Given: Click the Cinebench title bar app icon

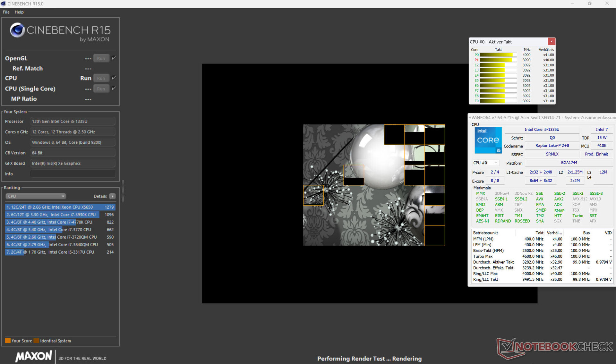Looking at the screenshot, I should [x=4, y=4].
